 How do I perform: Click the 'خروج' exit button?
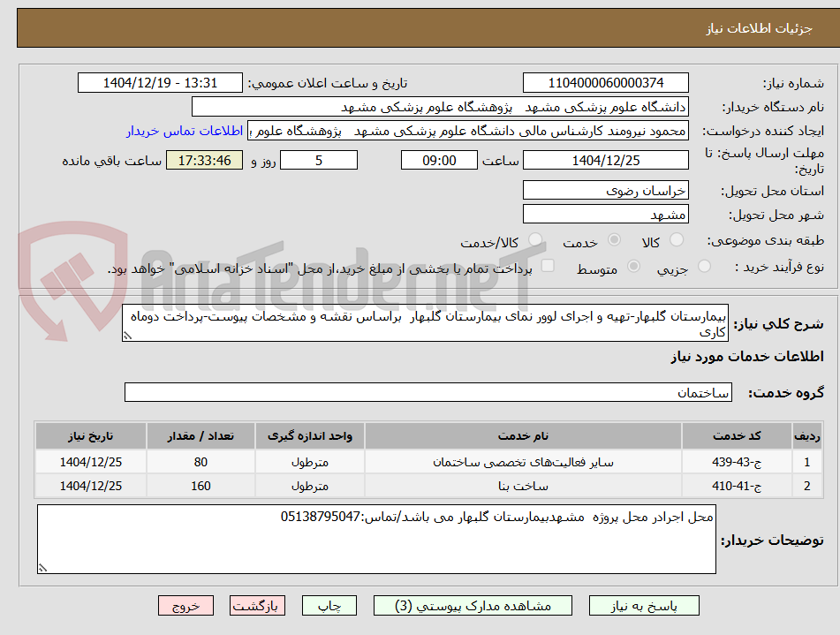coord(185,606)
